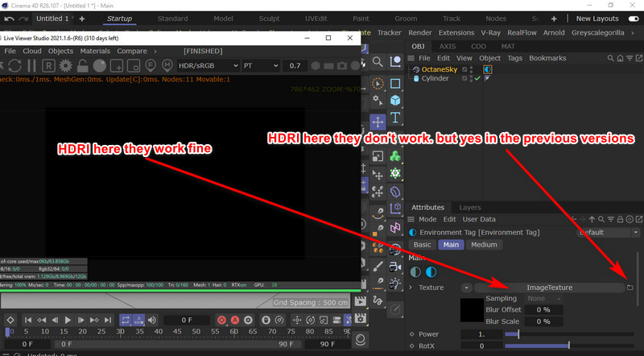Screen dimensions: 644x356
Task: Click the ImageTexture shader button
Action: point(549,288)
